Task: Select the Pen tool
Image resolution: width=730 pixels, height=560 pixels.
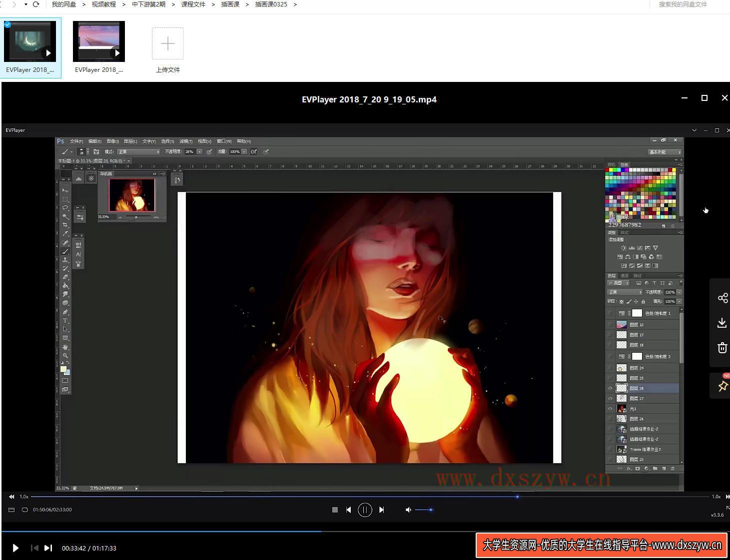Action: point(65,312)
